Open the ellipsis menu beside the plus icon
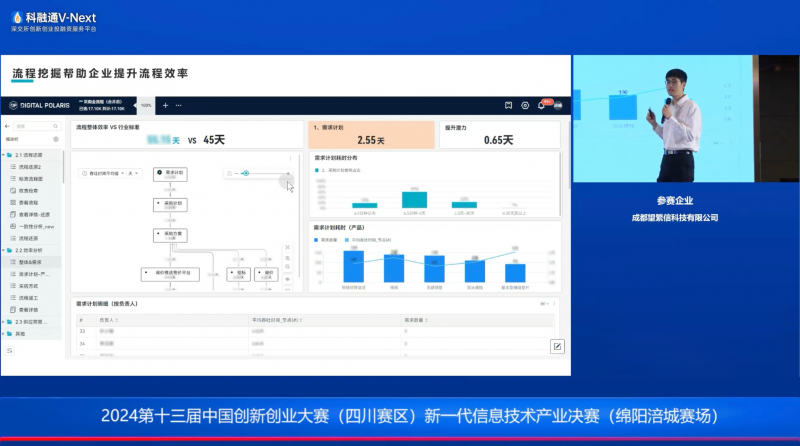 point(179,106)
